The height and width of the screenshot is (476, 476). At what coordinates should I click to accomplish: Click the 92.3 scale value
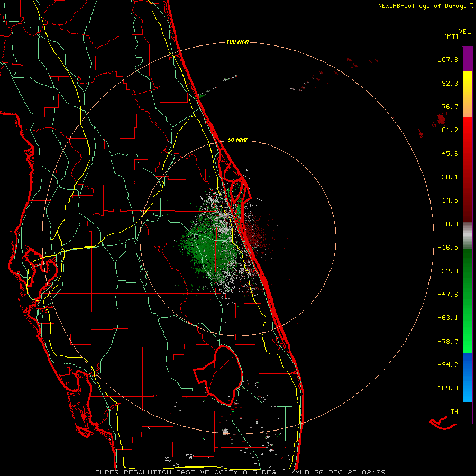point(450,83)
